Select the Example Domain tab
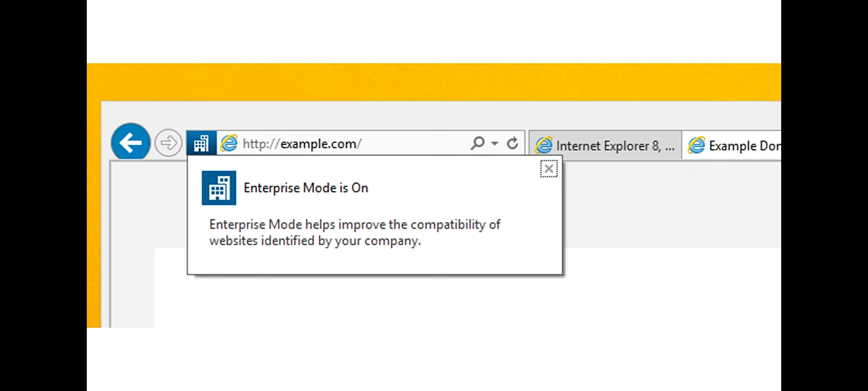This screenshot has height=391, width=868. (x=743, y=146)
